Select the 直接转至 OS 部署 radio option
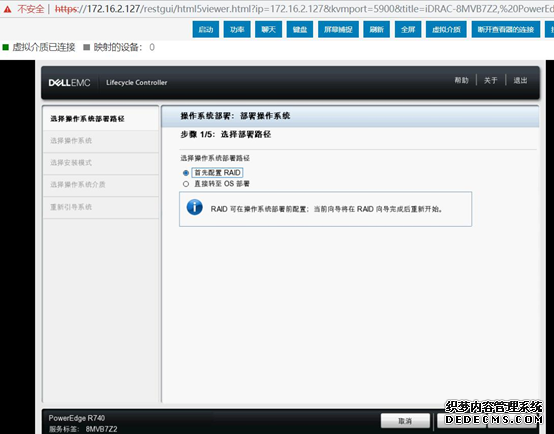Viewport: 554px width, 434px height. [x=186, y=184]
